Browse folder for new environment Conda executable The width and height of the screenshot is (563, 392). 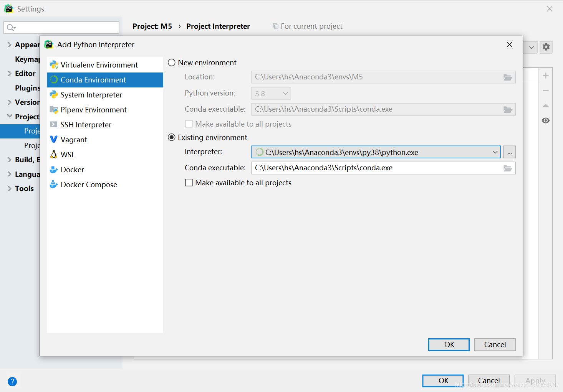pos(508,109)
